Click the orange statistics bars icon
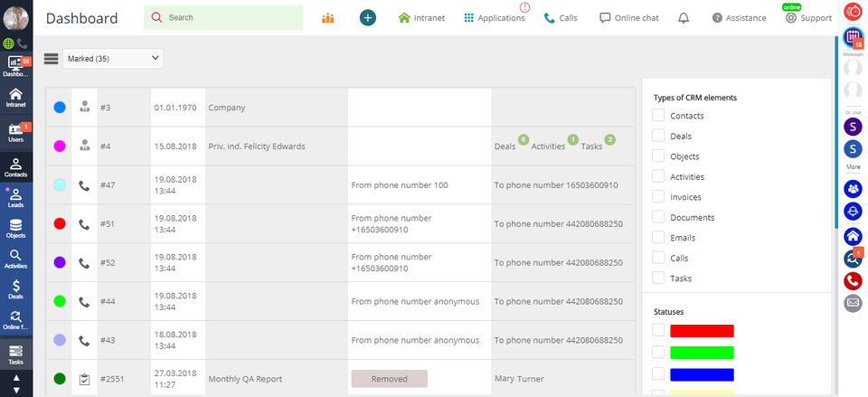The width and height of the screenshot is (868, 397). pos(327,18)
